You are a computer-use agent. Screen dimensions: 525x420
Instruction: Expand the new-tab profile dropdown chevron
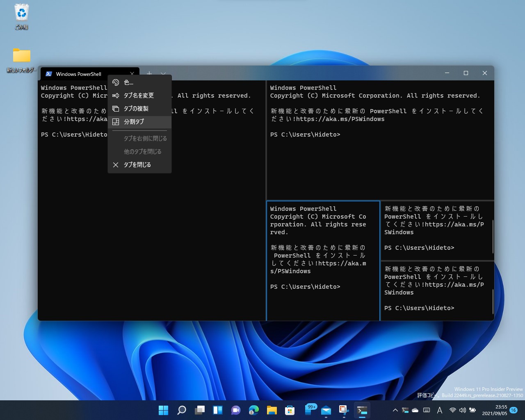[163, 73]
